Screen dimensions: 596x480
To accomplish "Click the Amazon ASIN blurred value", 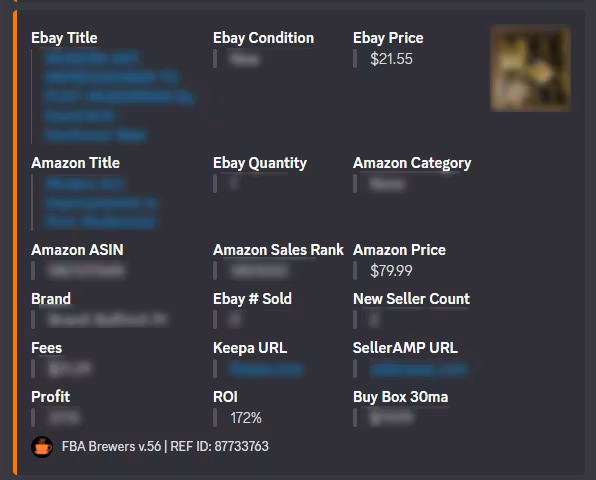I will [86, 271].
